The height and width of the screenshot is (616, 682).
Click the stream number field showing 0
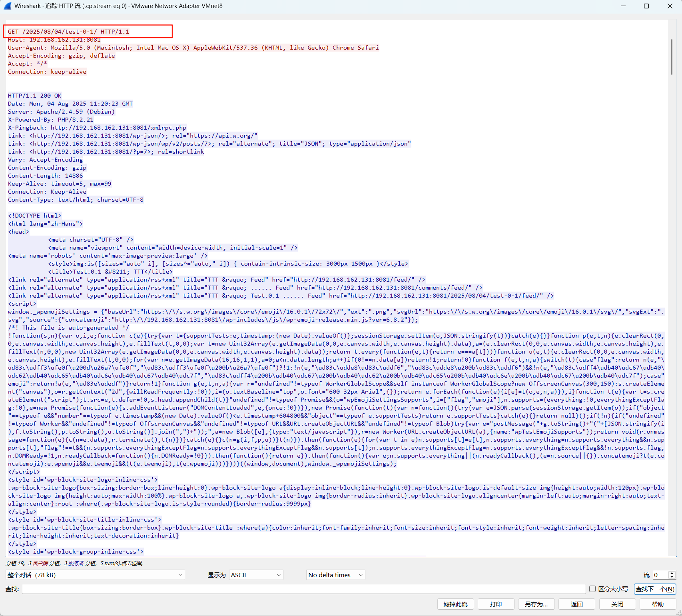pos(659,575)
